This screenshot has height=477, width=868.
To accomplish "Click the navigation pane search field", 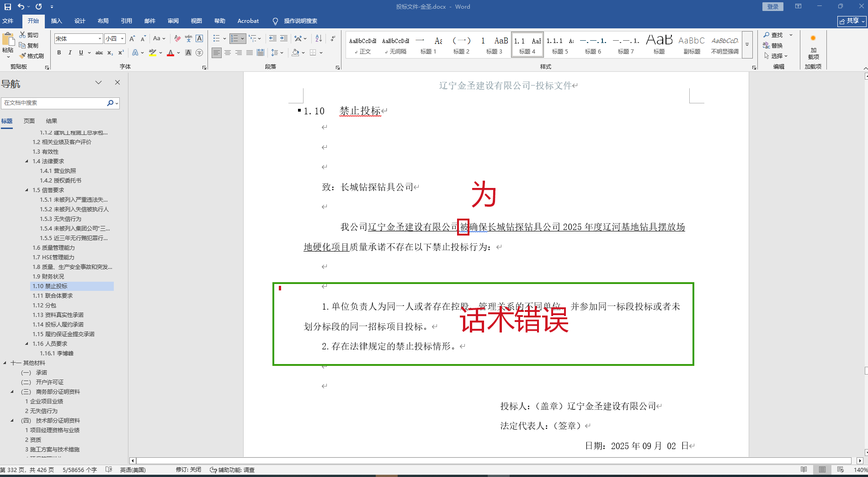I will coord(54,103).
